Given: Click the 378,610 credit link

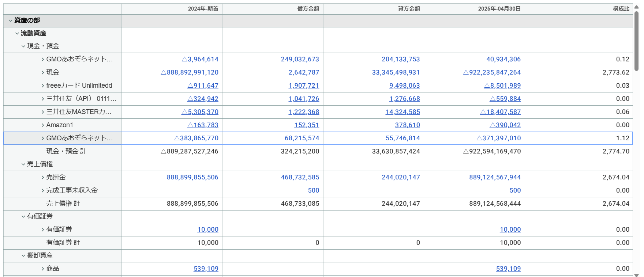Looking at the screenshot, I should pos(408,125).
